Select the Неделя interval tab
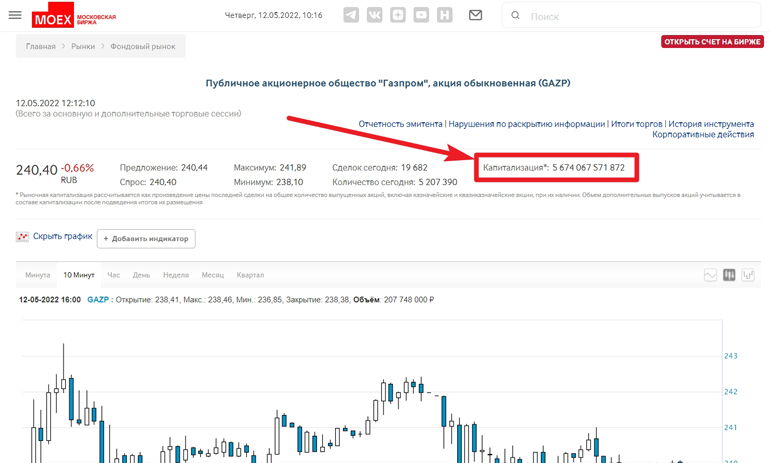 coord(176,275)
